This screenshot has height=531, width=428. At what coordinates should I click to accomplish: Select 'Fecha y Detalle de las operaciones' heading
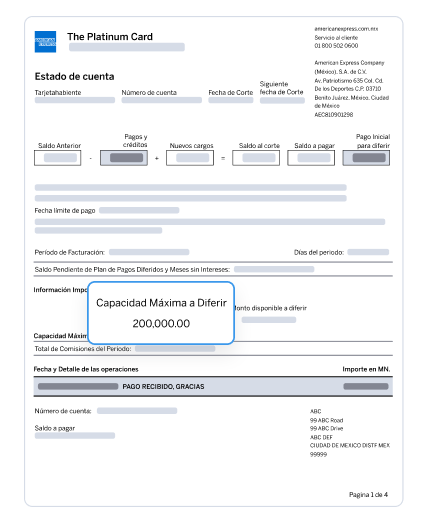[86, 369]
